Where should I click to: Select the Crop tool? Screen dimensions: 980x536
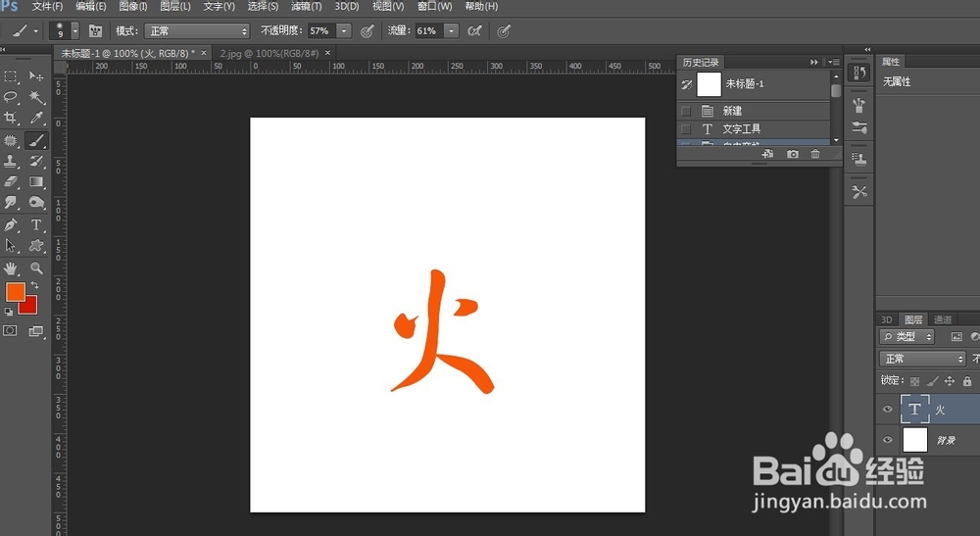(x=11, y=118)
